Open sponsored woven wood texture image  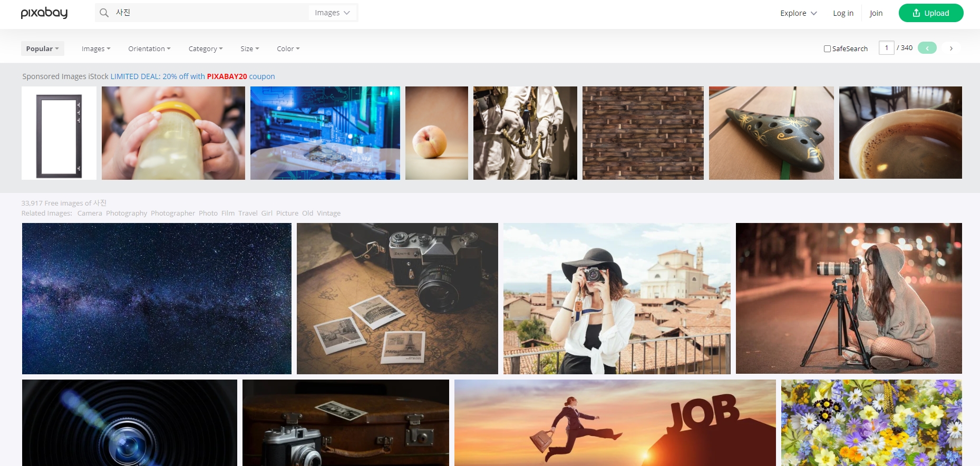643,133
